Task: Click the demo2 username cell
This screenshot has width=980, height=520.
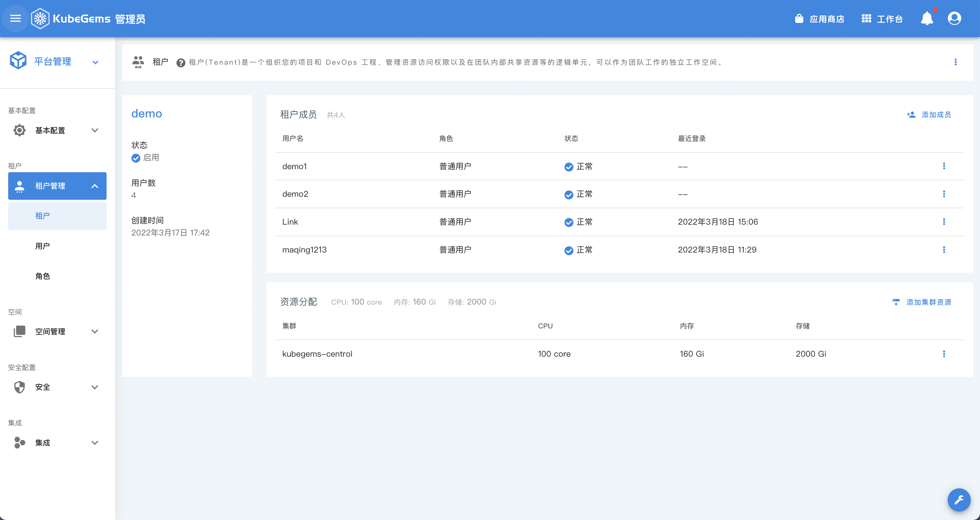Action: pos(295,194)
